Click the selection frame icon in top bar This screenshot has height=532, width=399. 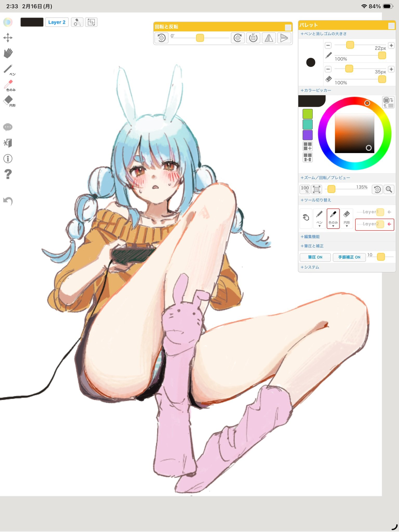(x=91, y=22)
